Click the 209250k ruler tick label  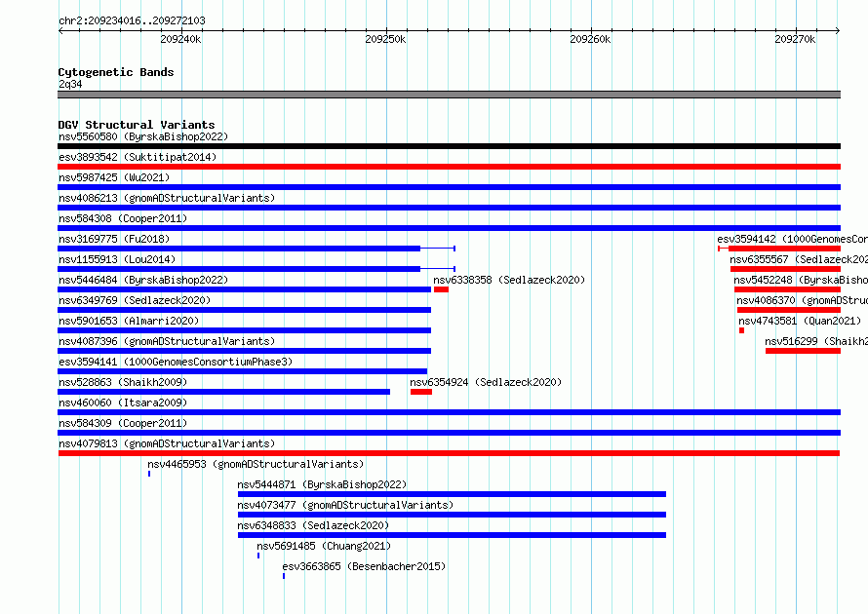[385, 39]
